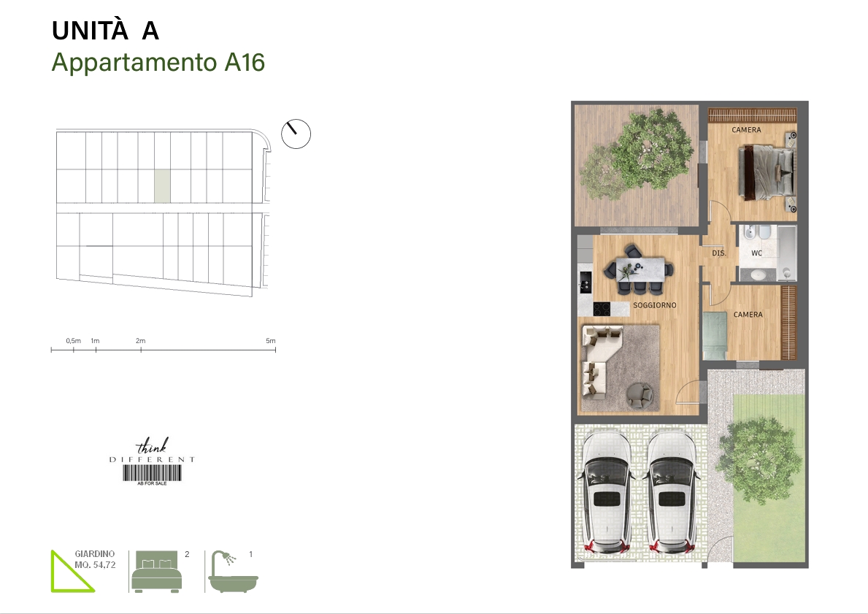
Task: Click the round armchair near the sofa
Action: pos(641,394)
